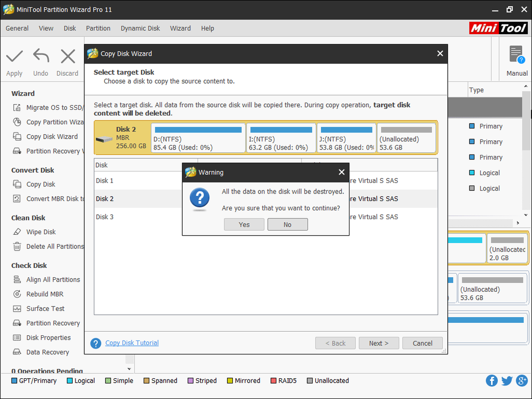Select the D: NTFS partition block
The image size is (532, 399).
(x=198, y=138)
